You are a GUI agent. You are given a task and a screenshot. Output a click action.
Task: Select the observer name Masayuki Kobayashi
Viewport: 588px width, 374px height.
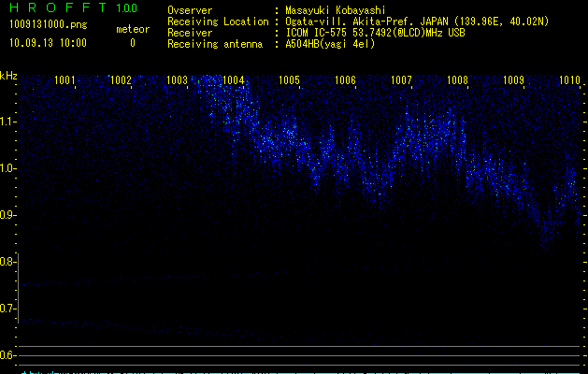click(x=336, y=10)
